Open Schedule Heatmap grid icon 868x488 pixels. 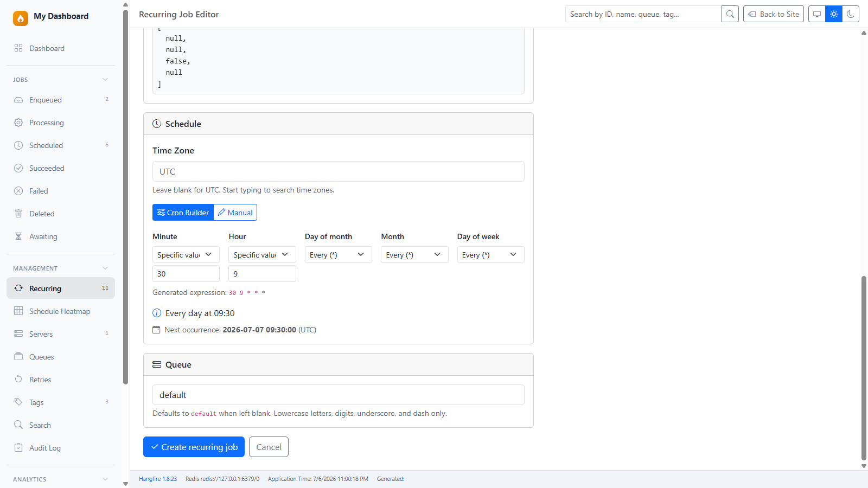pos(18,311)
